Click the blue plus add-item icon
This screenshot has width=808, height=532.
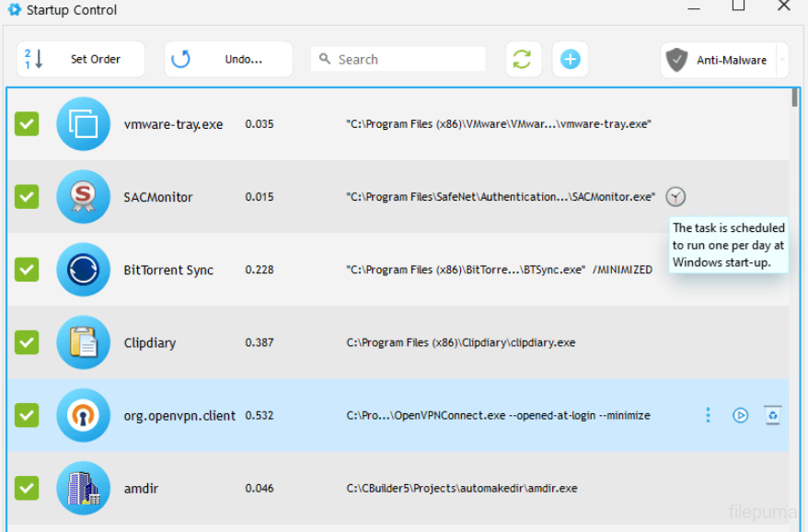570,59
